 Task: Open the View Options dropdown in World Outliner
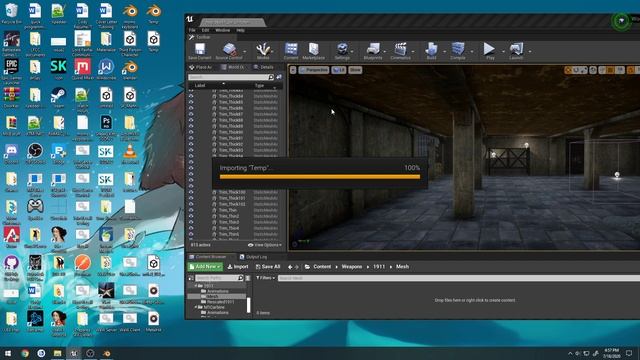(x=265, y=245)
